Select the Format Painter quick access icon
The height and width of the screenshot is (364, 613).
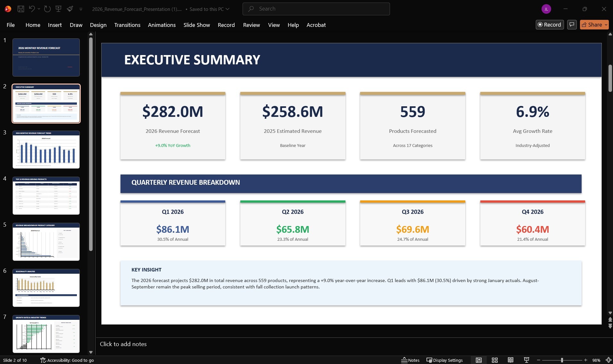(70, 9)
